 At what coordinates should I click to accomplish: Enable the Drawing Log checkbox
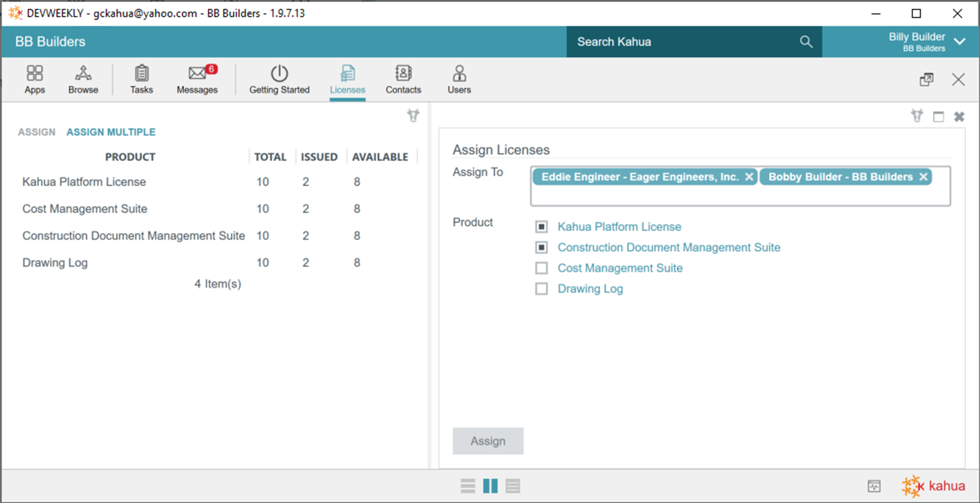coord(541,289)
